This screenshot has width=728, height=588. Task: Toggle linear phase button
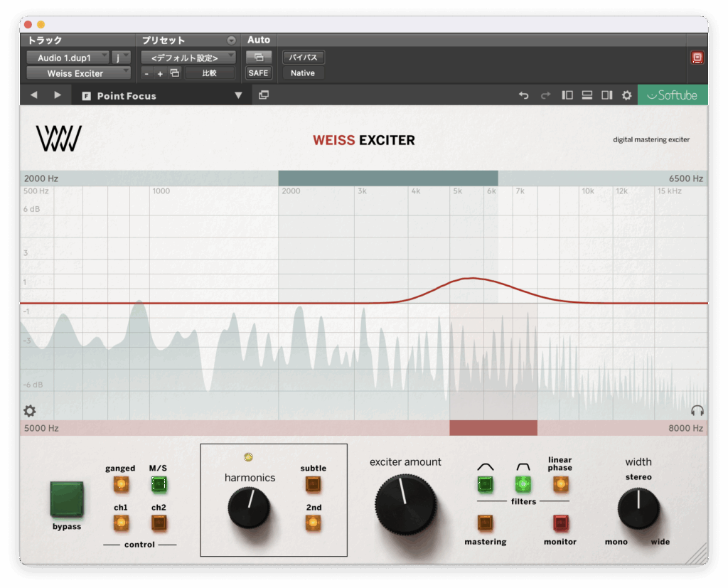(x=560, y=484)
